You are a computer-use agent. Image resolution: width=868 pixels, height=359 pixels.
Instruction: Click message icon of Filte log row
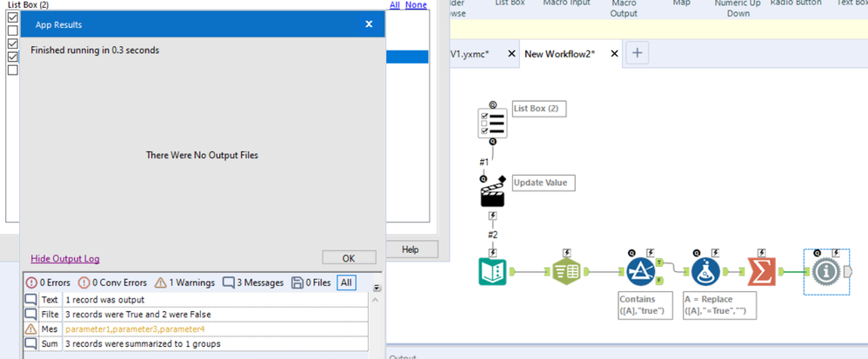pyautogui.click(x=31, y=314)
